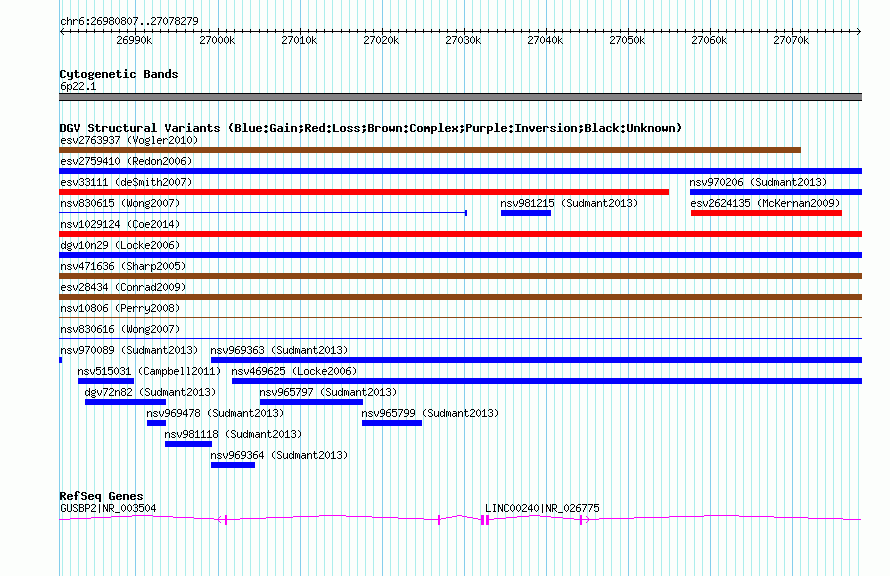890x576 pixels.
Task: Select the esv2759410 (Redon2006) blue gain bar
Action: click(460, 171)
